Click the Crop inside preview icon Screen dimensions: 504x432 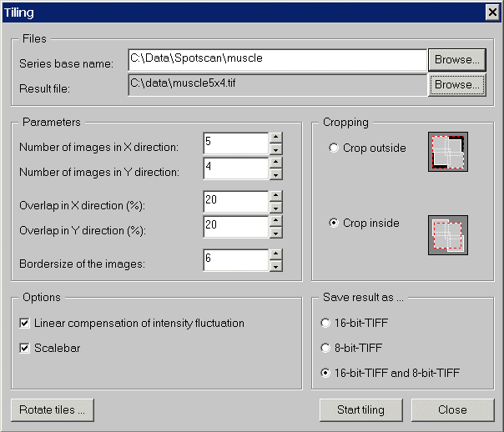click(x=447, y=235)
